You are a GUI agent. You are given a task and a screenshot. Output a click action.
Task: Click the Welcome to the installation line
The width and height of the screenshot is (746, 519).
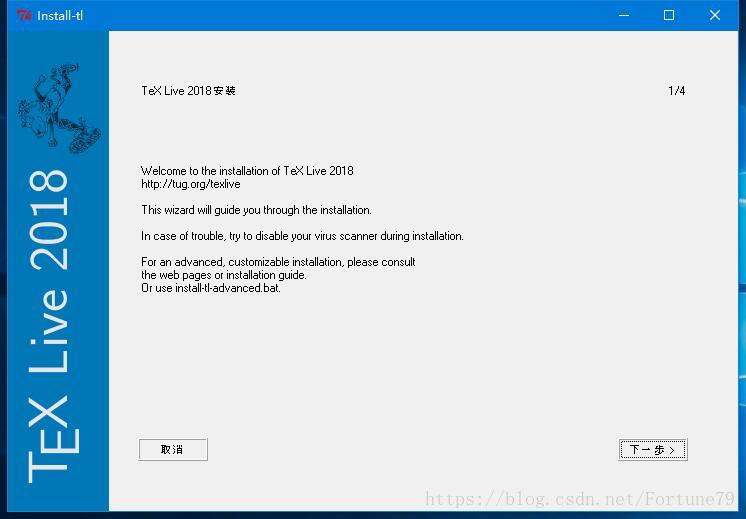click(x=247, y=171)
